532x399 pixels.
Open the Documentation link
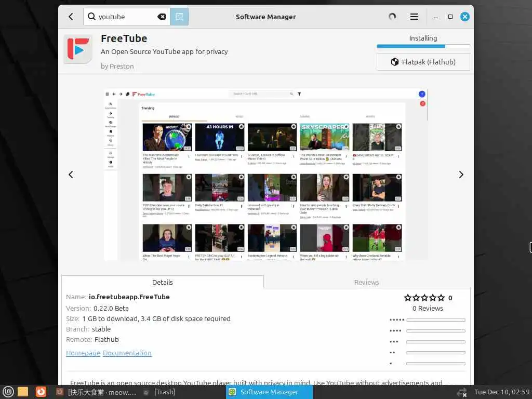click(127, 353)
